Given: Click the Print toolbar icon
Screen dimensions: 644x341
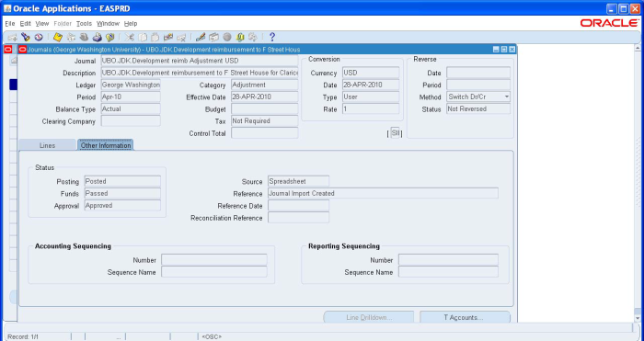Looking at the screenshot, I should (97, 38).
